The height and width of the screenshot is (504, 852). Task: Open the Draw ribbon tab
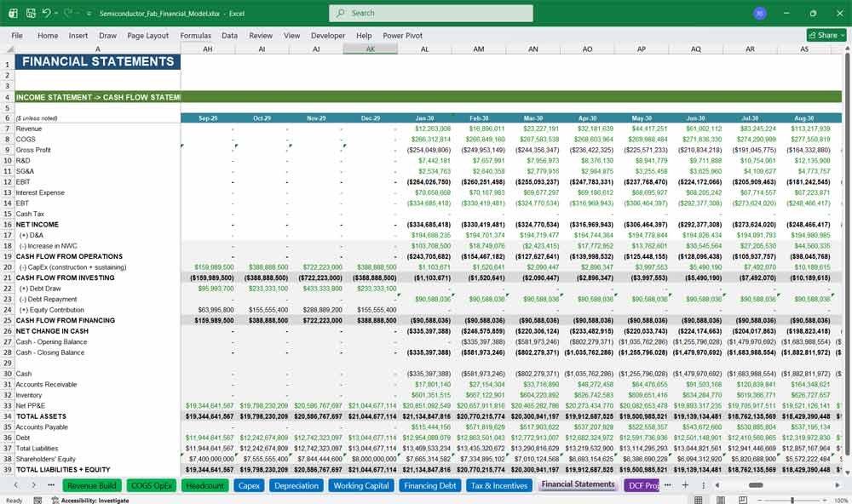point(107,35)
